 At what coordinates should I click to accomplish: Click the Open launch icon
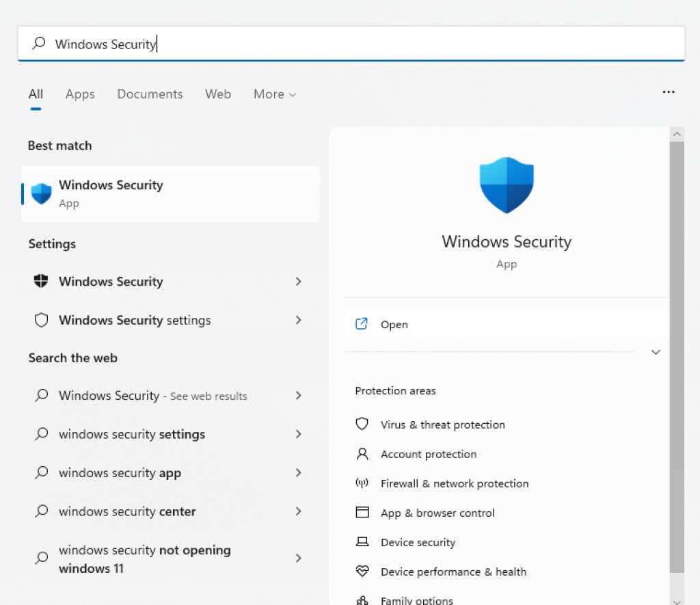[361, 324]
